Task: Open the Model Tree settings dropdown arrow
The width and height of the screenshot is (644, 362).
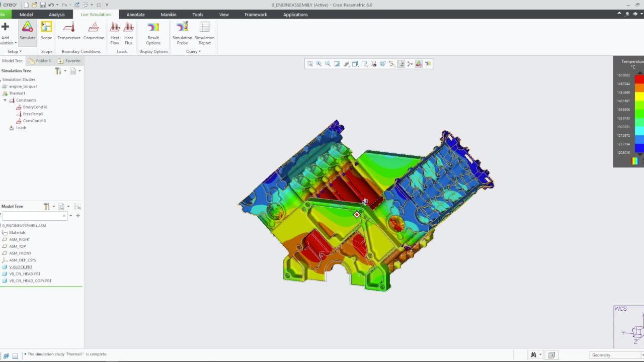Action: (x=54, y=207)
